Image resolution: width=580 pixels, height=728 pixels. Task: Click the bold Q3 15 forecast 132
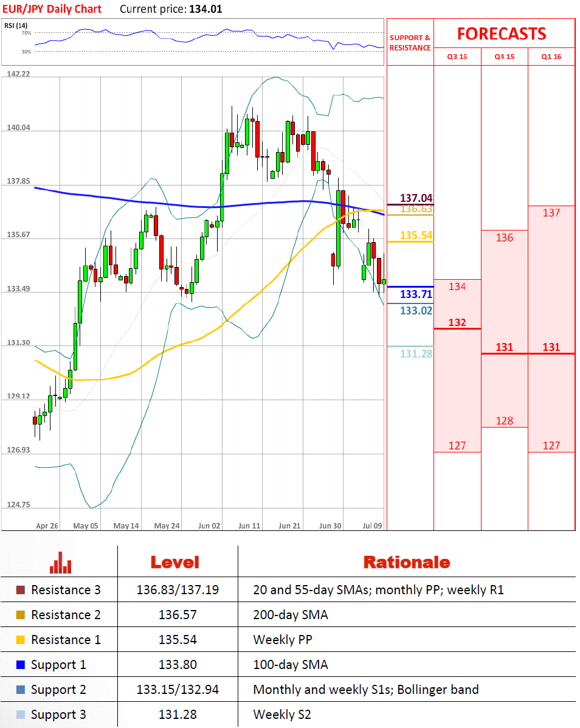click(x=457, y=322)
